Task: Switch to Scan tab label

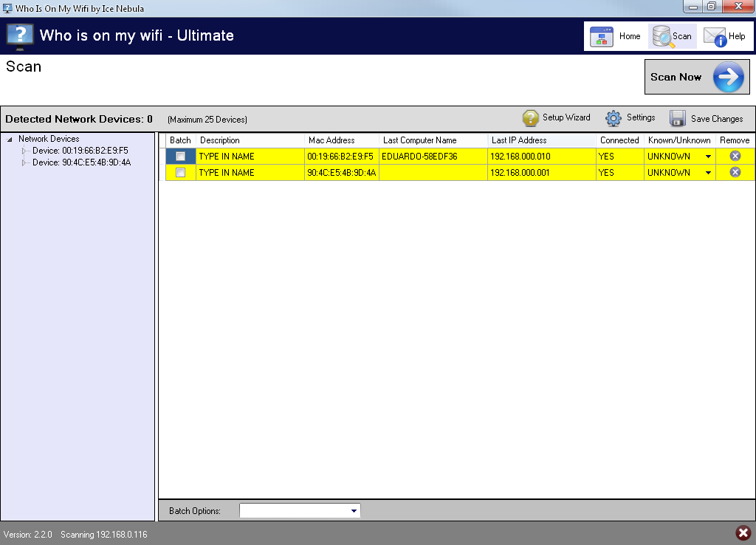Action: (x=681, y=36)
